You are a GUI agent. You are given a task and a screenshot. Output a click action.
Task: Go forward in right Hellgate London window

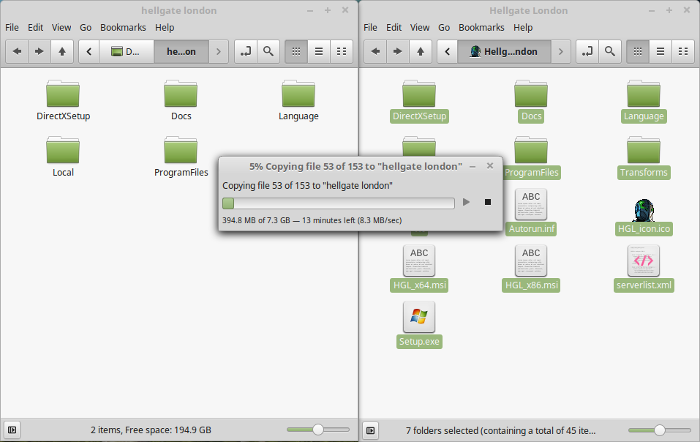click(x=397, y=51)
